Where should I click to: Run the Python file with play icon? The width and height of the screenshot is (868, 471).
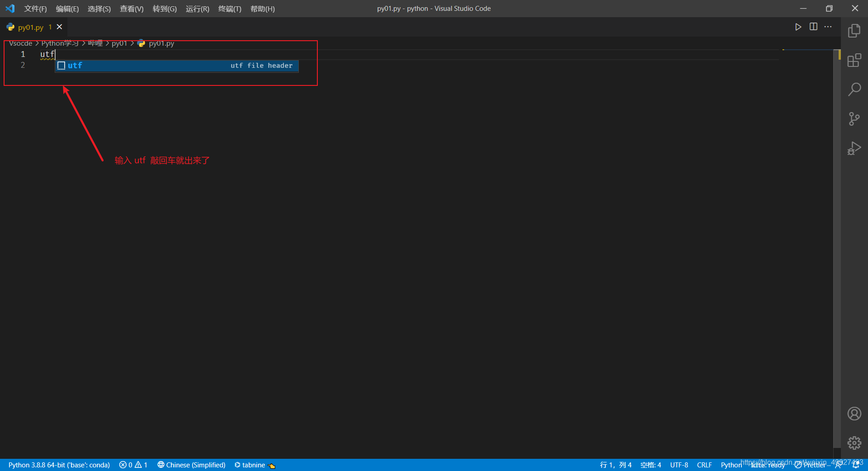tap(798, 27)
